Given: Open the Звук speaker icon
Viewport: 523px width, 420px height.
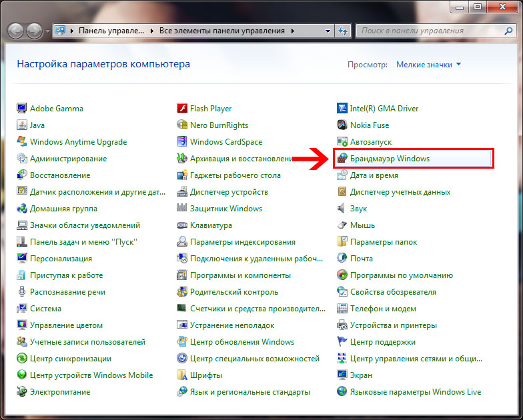Looking at the screenshot, I should (x=342, y=208).
